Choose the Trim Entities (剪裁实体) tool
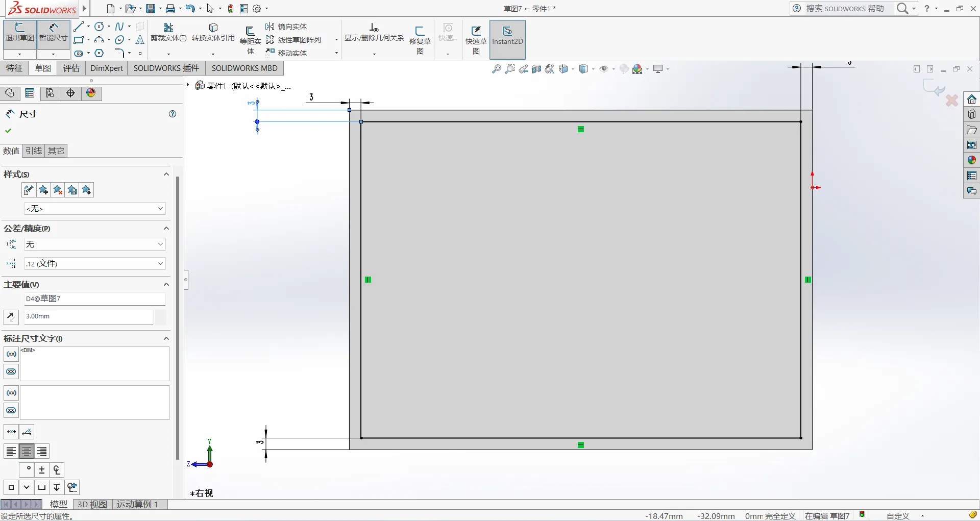The height and width of the screenshot is (521, 980). [x=168, y=33]
